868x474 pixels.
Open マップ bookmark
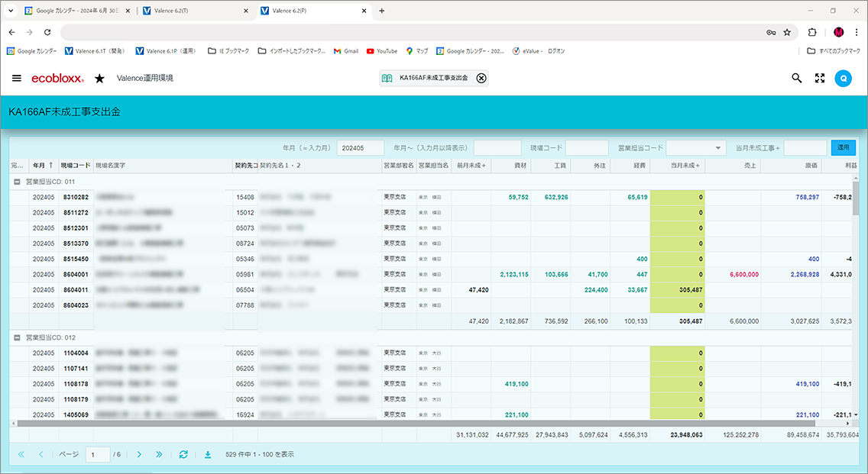[417, 51]
